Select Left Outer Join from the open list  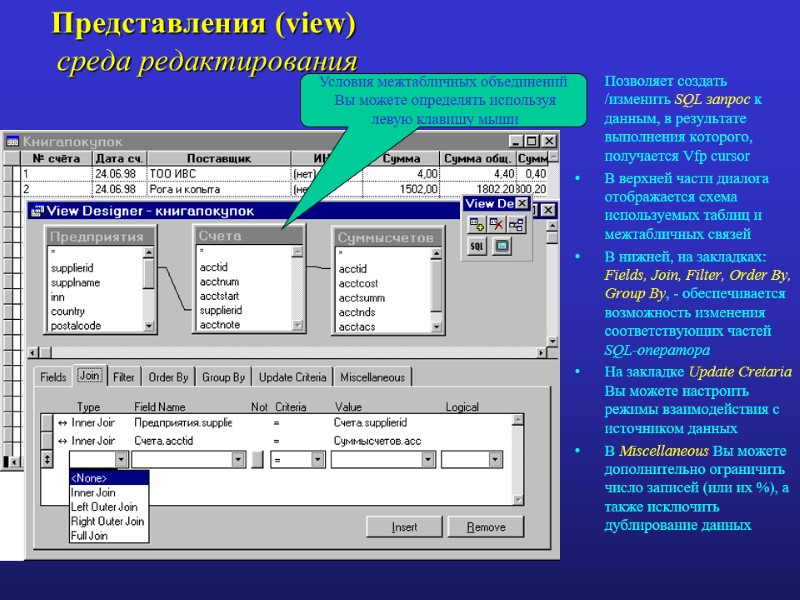click(x=104, y=505)
